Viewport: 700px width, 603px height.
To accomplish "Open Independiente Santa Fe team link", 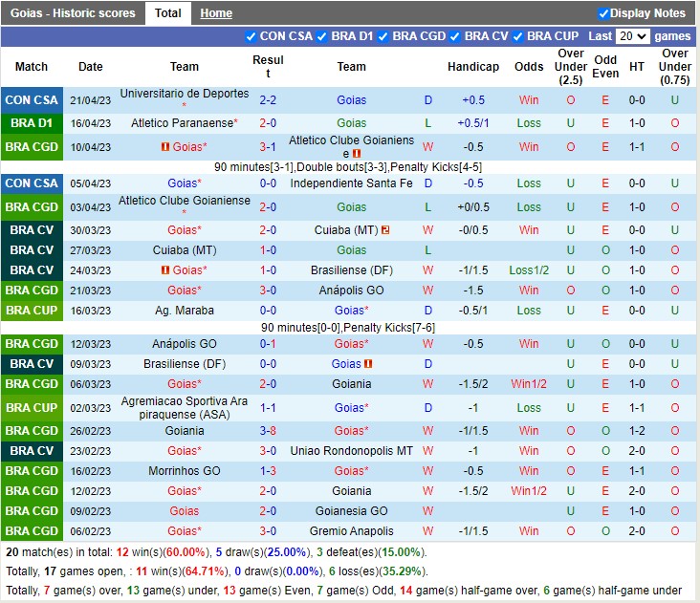I will 351,183.
